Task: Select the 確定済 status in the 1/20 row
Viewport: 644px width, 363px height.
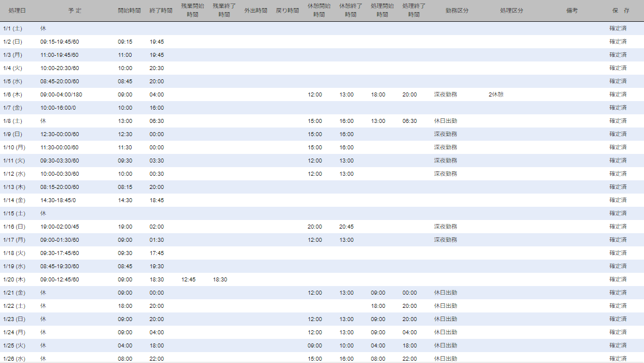Action: click(x=618, y=279)
